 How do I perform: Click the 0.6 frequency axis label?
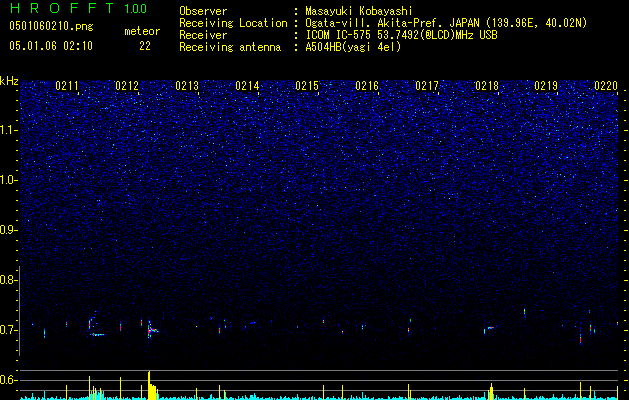click(x=8, y=380)
